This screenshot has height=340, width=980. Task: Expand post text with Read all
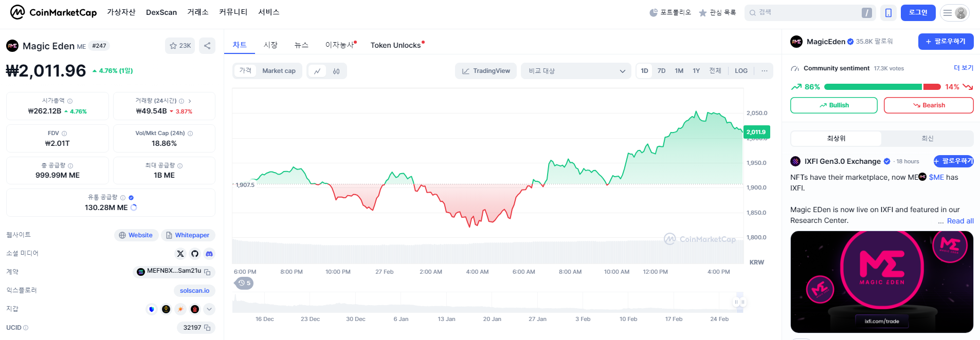tap(960, 221)
